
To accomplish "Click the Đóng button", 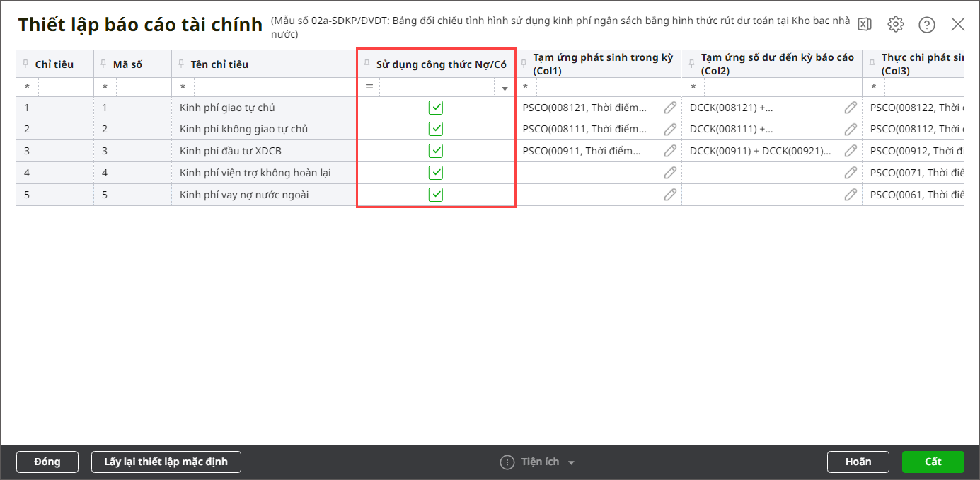I will 47,462.
